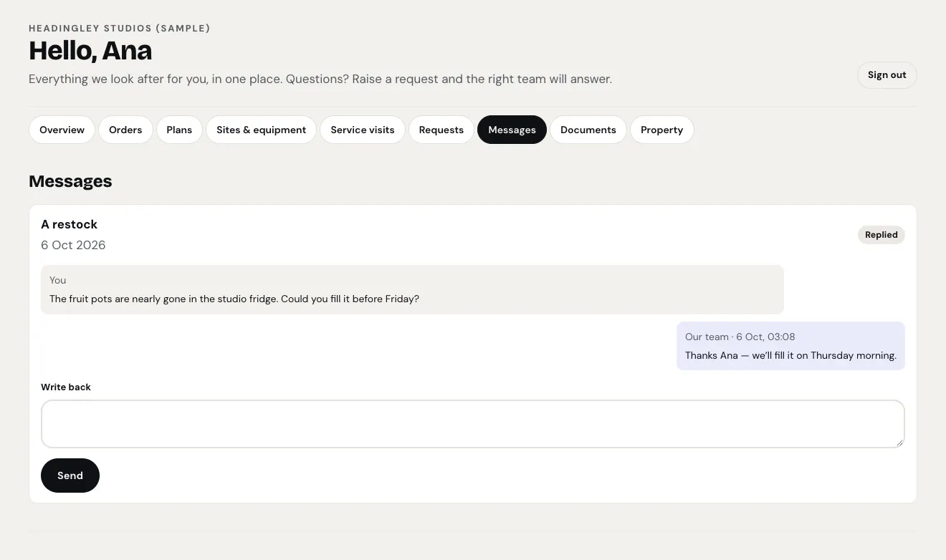
Task: Sign out of the portal
Action: [x=887, y=75]
